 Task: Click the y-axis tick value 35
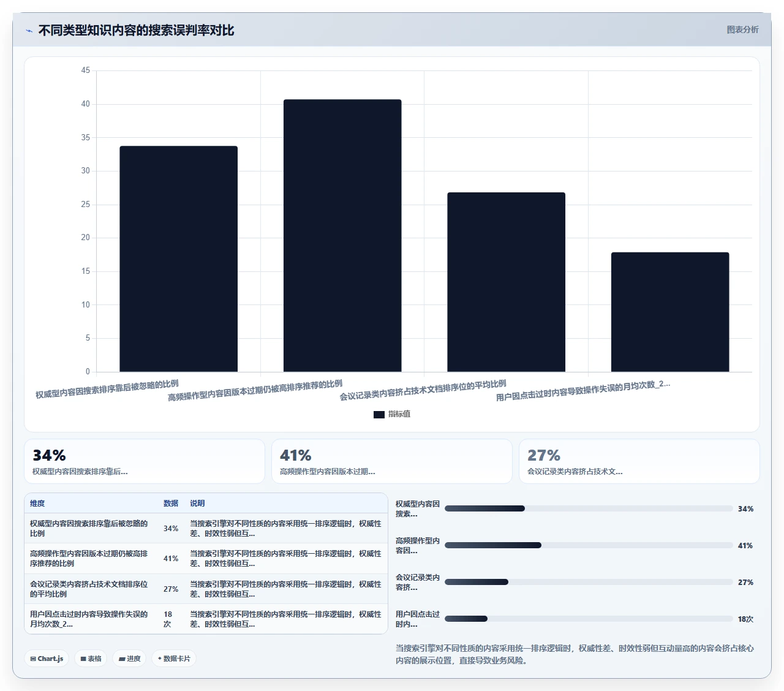click(x=86, y=138)
